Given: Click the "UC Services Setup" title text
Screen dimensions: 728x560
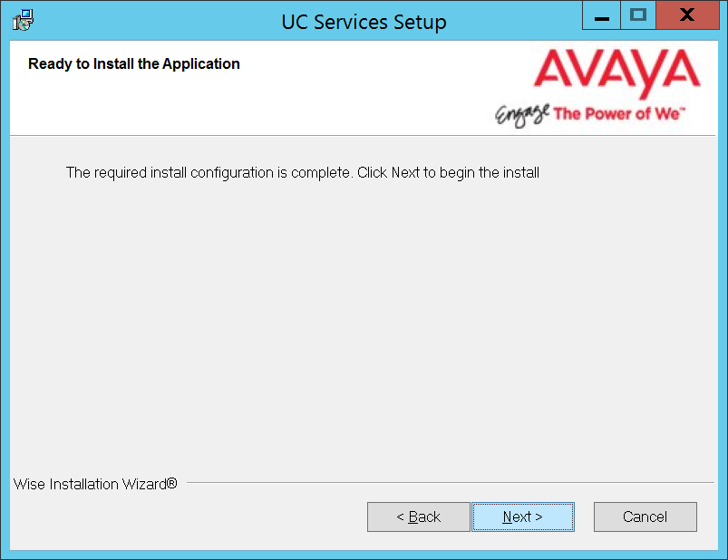Looking at the screenshot, I should point(364,22).
